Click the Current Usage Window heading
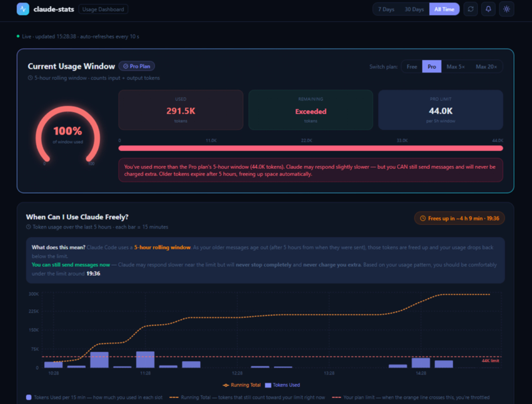Image resolution: width=532 pixels, height=404 pixels. (71, 66)
